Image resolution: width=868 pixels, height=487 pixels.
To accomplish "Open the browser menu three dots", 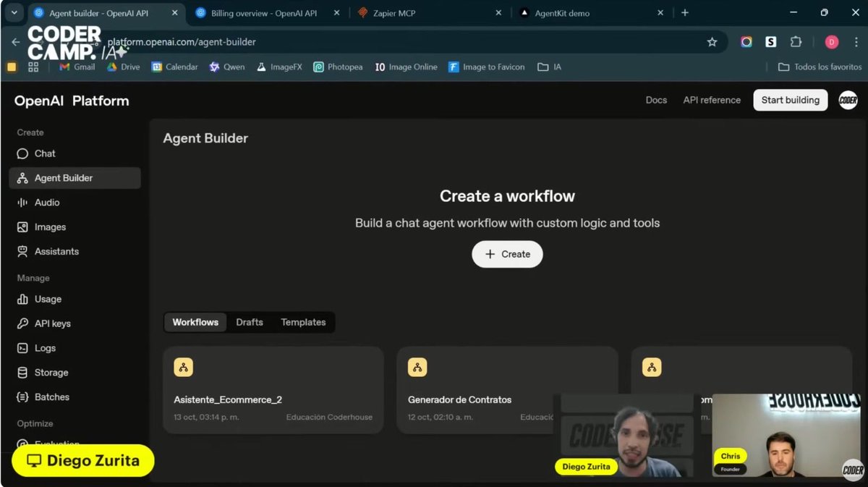I will click(856, 42).
